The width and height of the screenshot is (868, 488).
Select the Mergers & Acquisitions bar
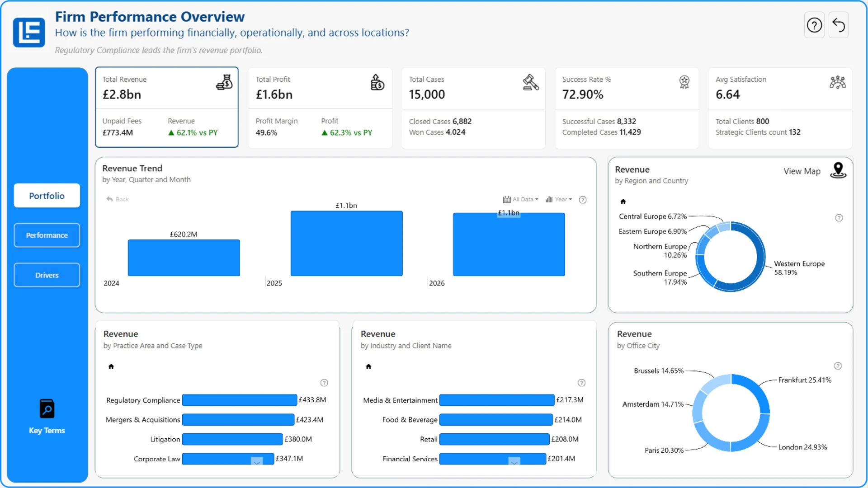click(x=238, y=420)
